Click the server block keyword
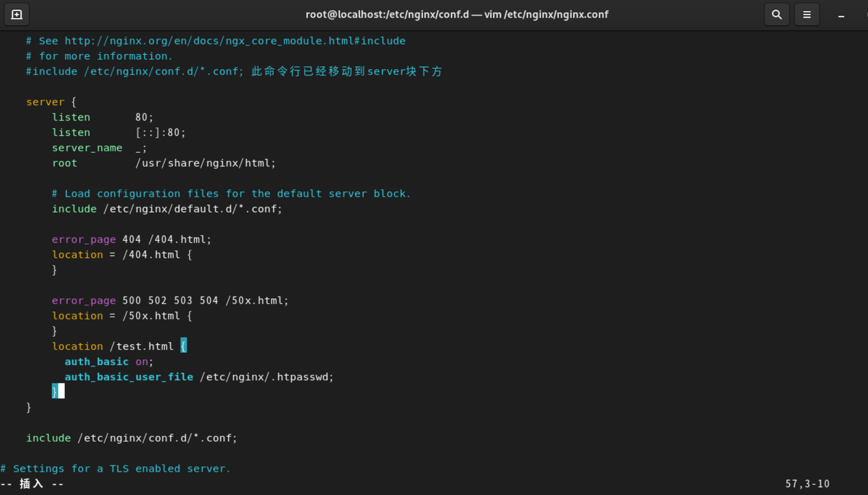Screen dimensions: 868x495 tap(45, 102)
